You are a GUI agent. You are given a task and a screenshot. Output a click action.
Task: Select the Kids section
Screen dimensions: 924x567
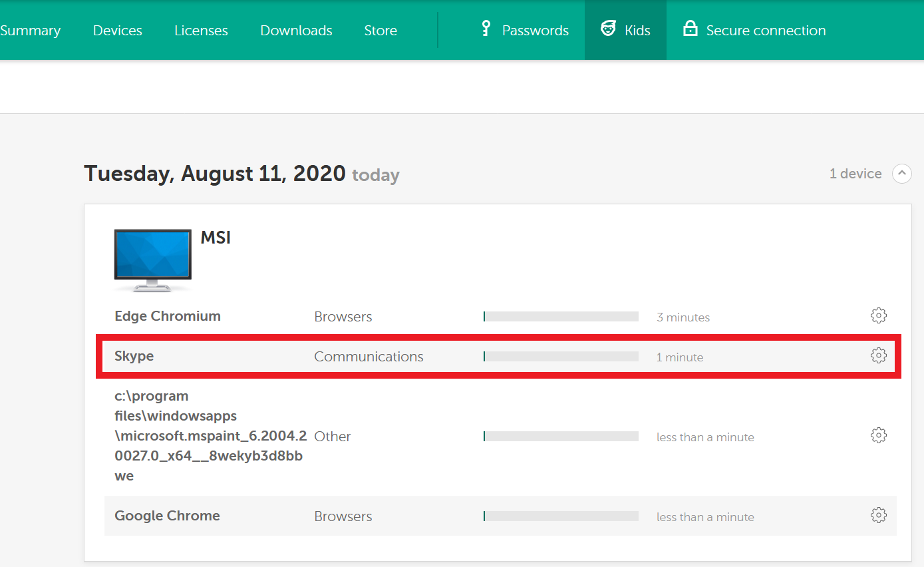[625, 30]
